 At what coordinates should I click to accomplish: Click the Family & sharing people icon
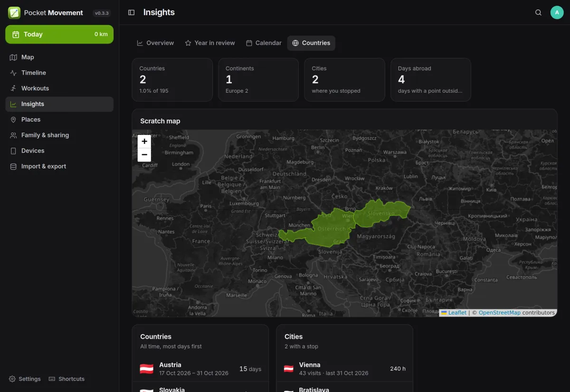(13, 135)
